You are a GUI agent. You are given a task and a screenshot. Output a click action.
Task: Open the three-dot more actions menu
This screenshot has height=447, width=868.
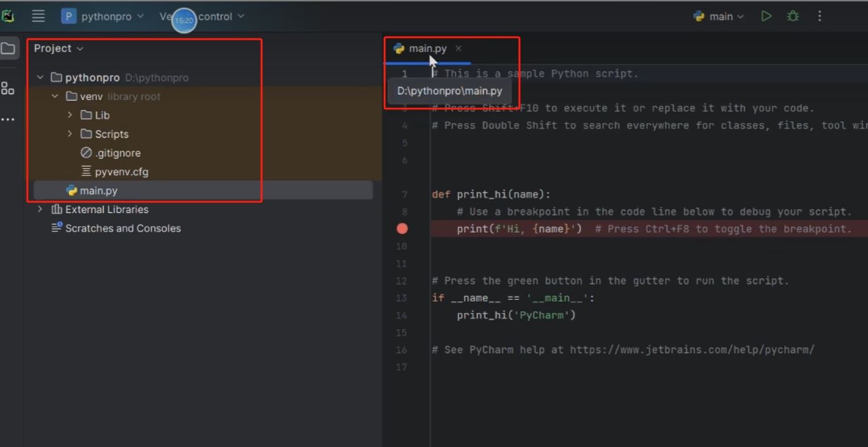820,17
